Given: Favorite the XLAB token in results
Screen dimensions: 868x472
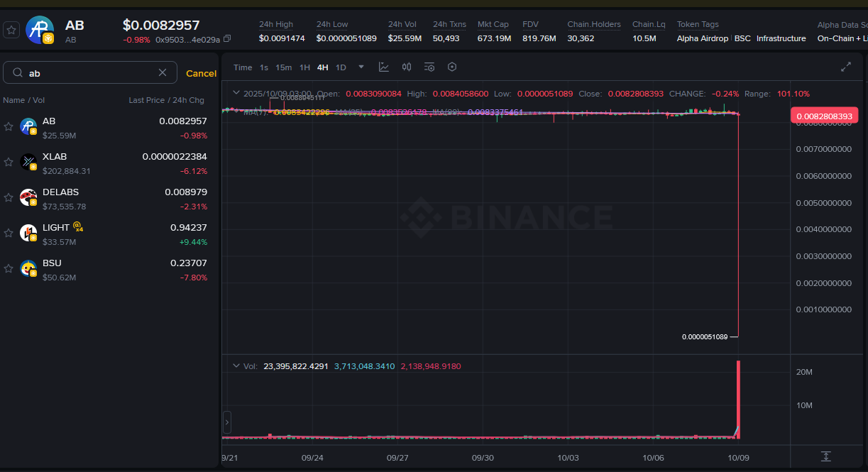Looking at the screenshot, I should pos(9,162).
